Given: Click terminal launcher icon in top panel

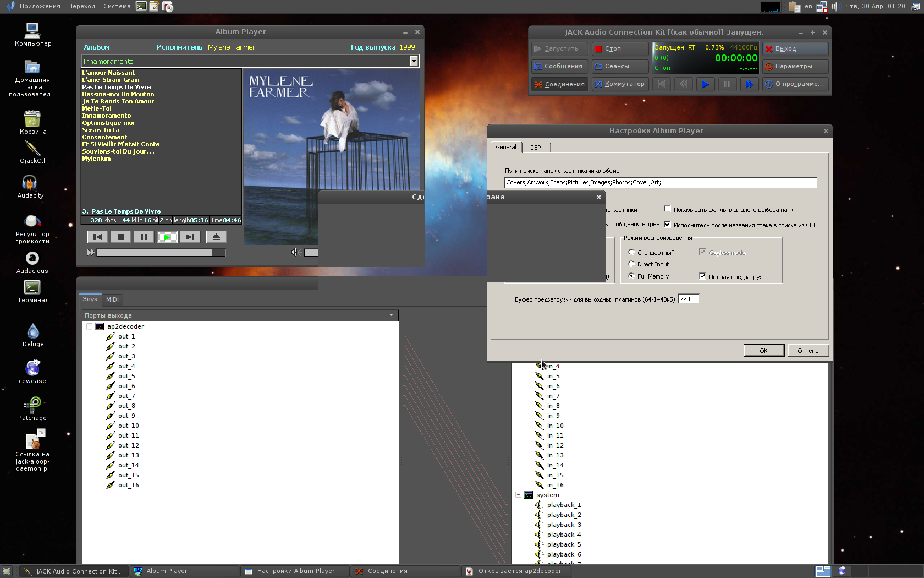Looking at the screenshot, I should (x=141, y=6).
